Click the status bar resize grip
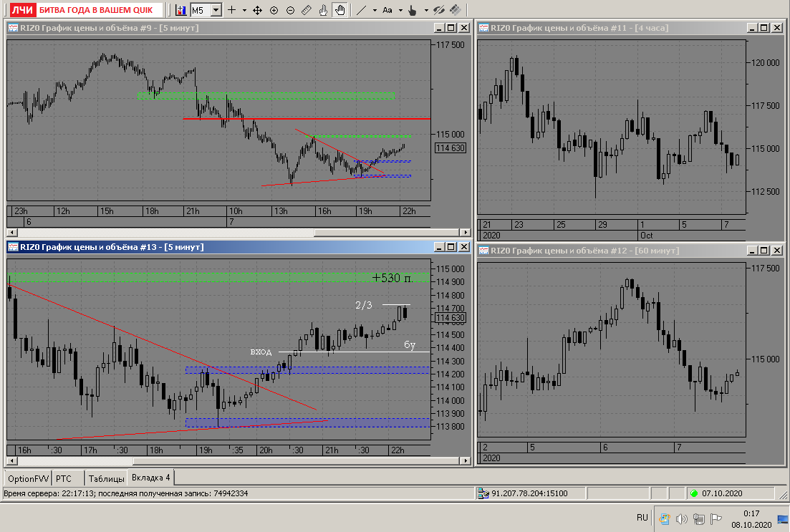 coord(784,495)
